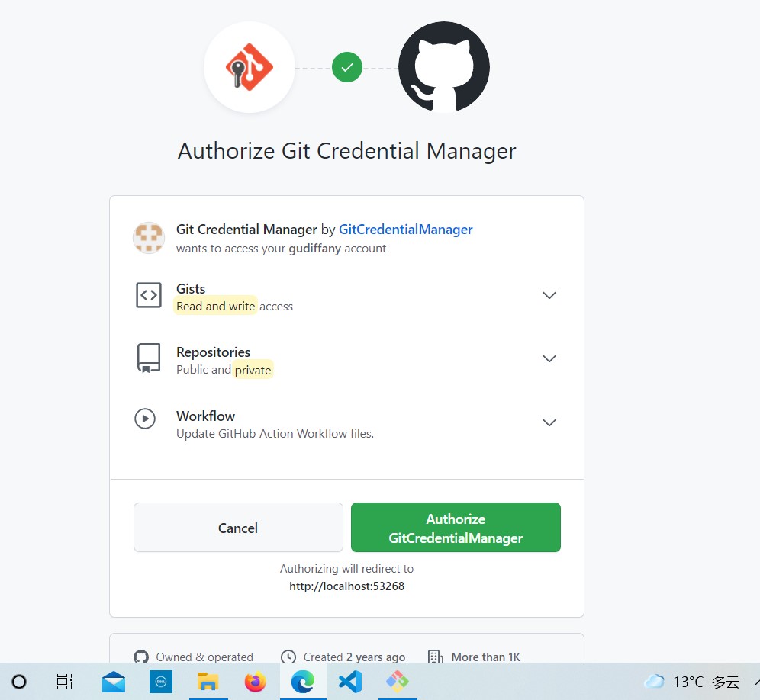Click the 'More than 1K' text
The image size is (760, 700).
click(485, 657)
